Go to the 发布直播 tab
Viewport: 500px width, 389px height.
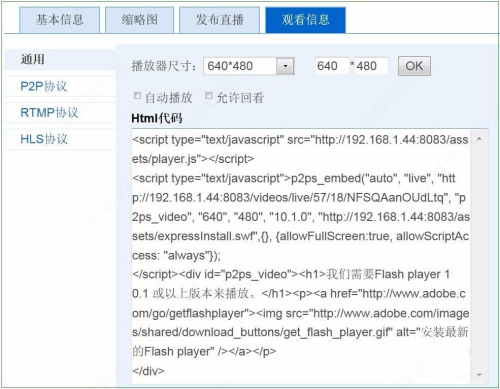pos(219,20)
